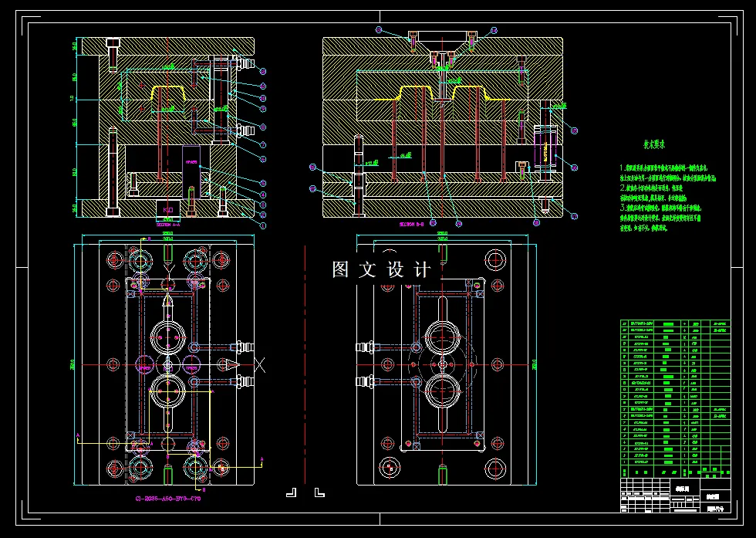This screenshot has width=756, height=538.
Task: Click part balloon number 6
Action: pos(263,159)
